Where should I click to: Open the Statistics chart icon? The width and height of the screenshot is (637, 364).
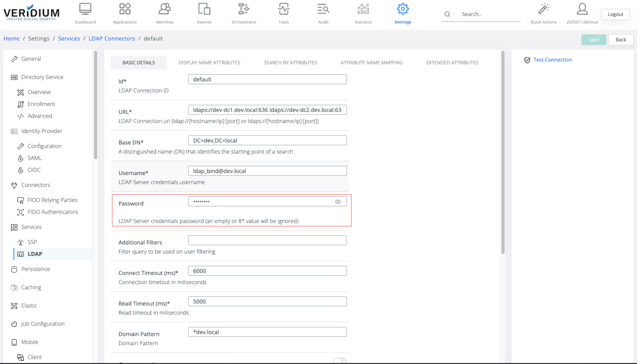coord(363,10)
